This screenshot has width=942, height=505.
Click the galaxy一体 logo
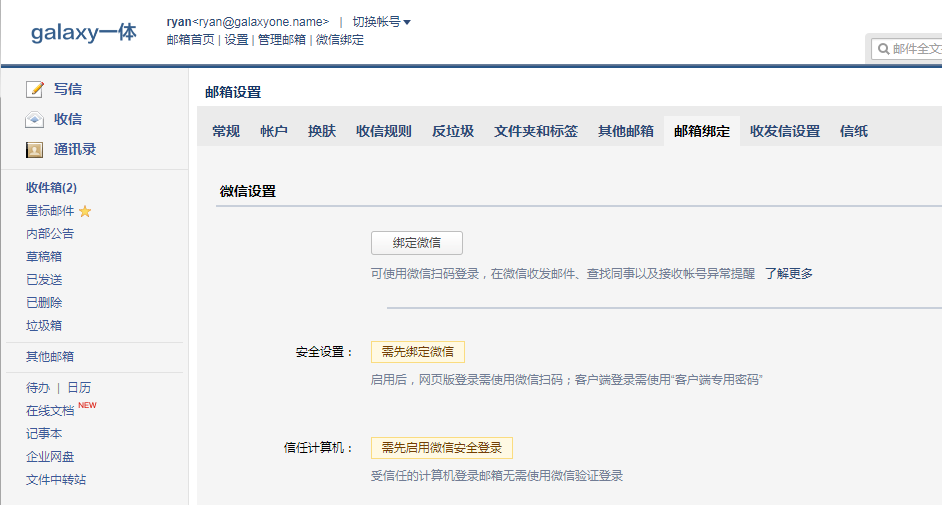coord(84,33)
